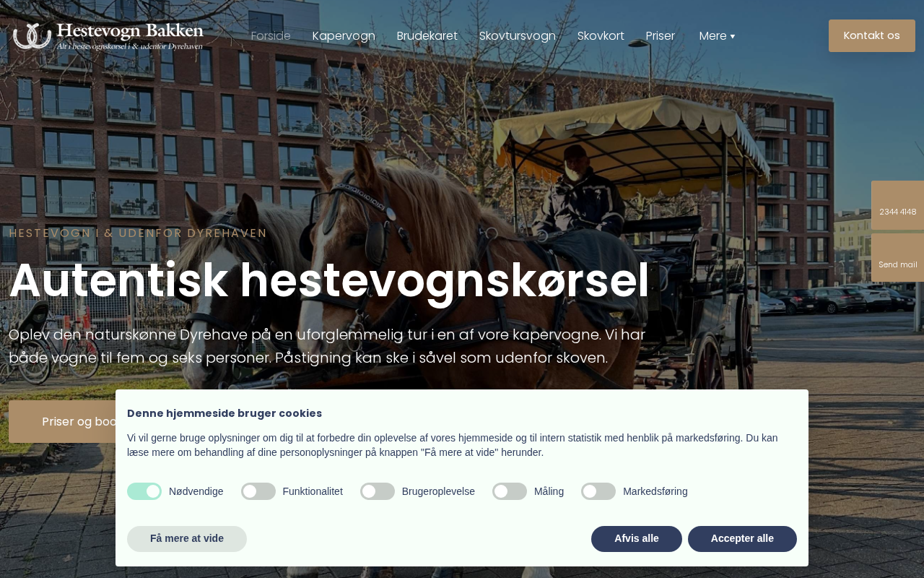924x578 pixels.
Task: Select Skovtursvogn in the navigation
Action: [518, 36]
